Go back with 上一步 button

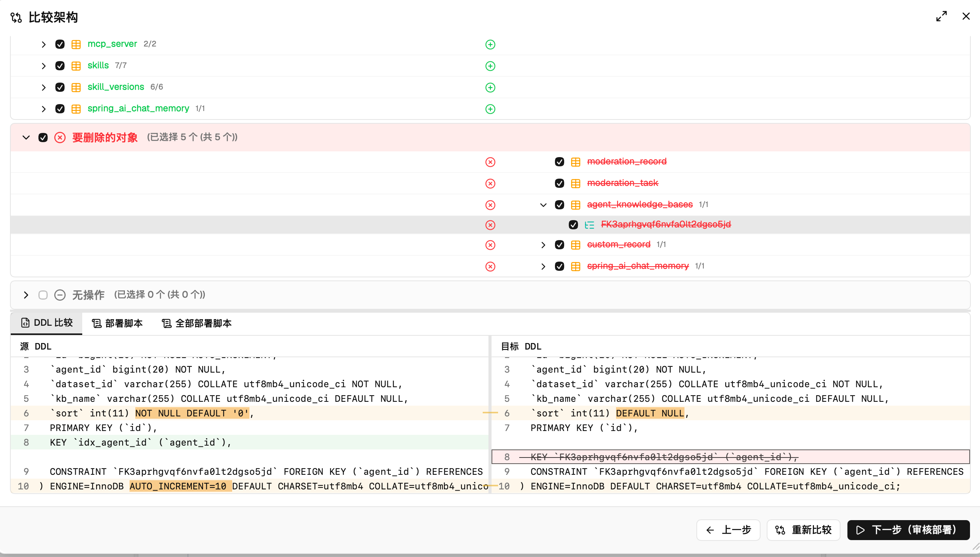tap(728, 530)
